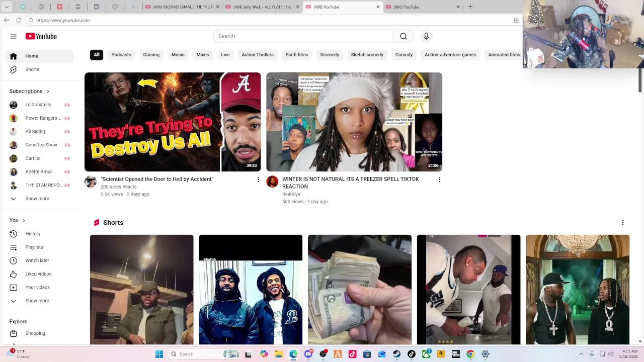The height and width of the screenshot is (362, 644).
Task: Open 'WINTER IS NOT NATURAL' video title
Action: [x=351, y=183]
